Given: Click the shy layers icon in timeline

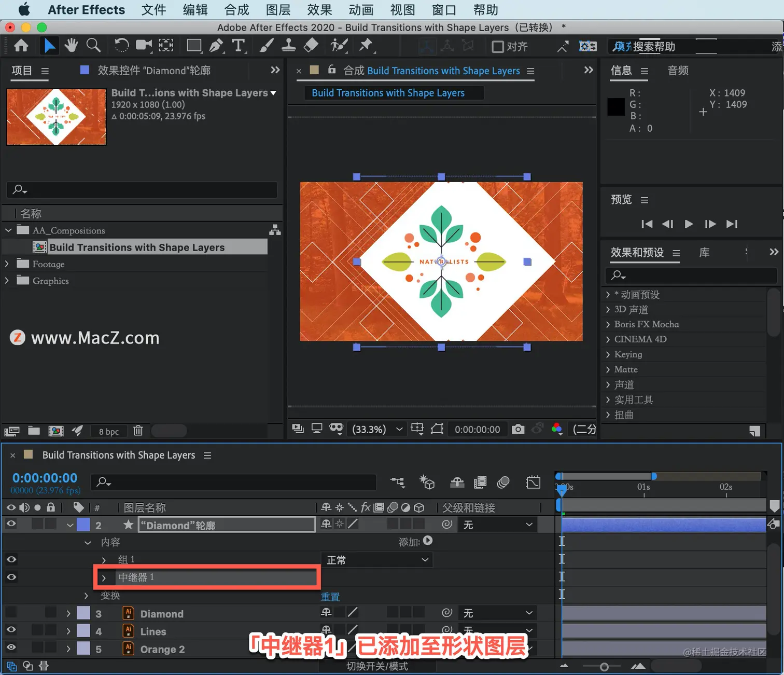Looking at the screenshot, I should click(457, 483).
